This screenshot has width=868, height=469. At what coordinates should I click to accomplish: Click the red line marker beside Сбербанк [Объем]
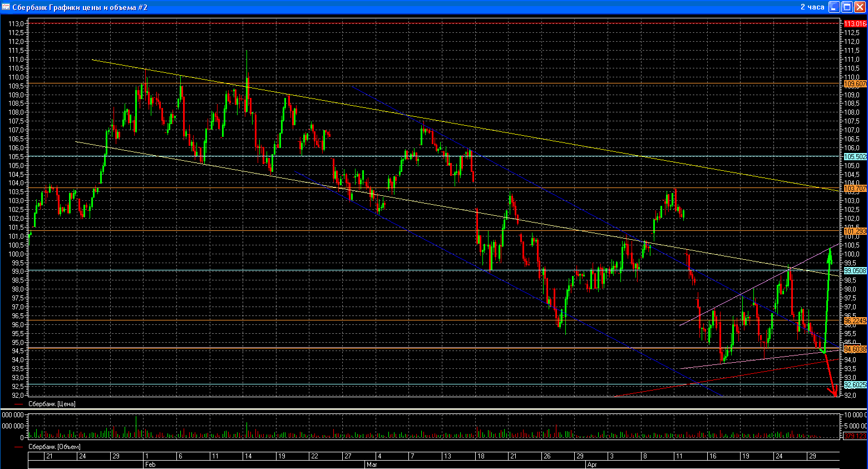[19, 447]
